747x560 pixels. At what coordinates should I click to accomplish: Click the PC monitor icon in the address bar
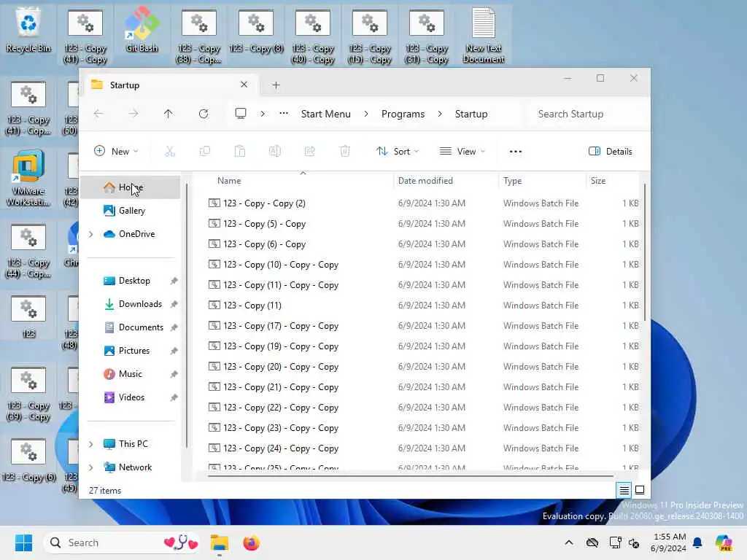click(241, 113)
